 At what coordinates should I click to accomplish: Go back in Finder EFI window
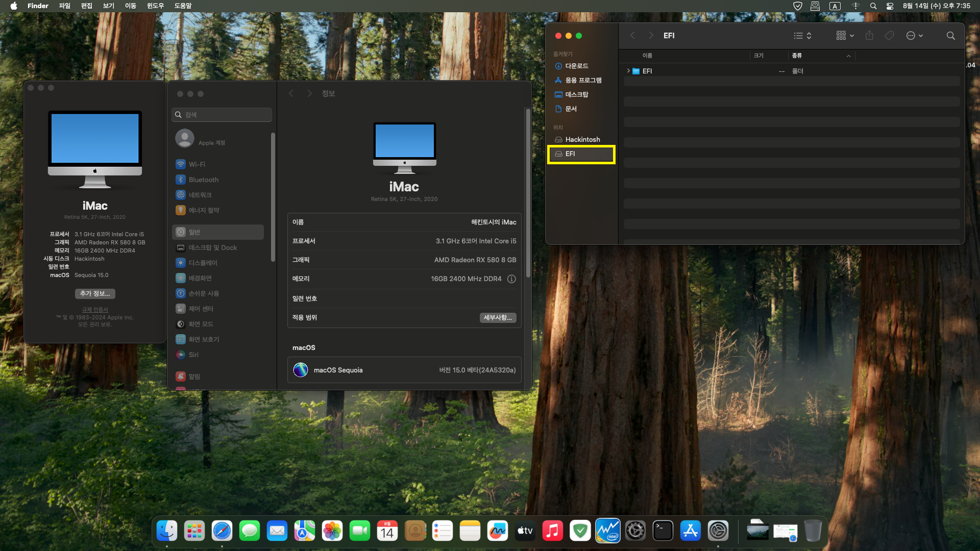[x=632, y=36]
